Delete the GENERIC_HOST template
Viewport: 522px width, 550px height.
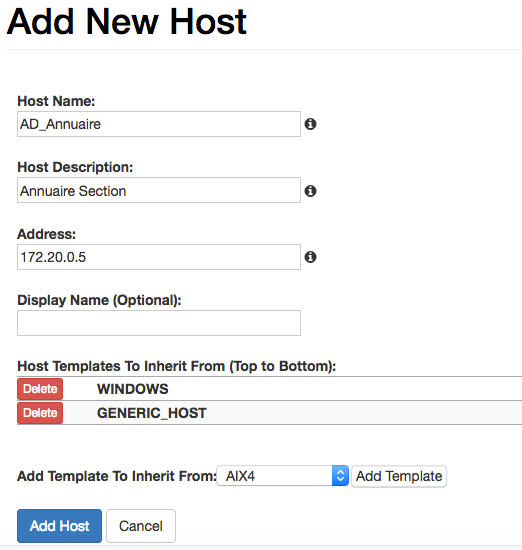pos(40,413)
